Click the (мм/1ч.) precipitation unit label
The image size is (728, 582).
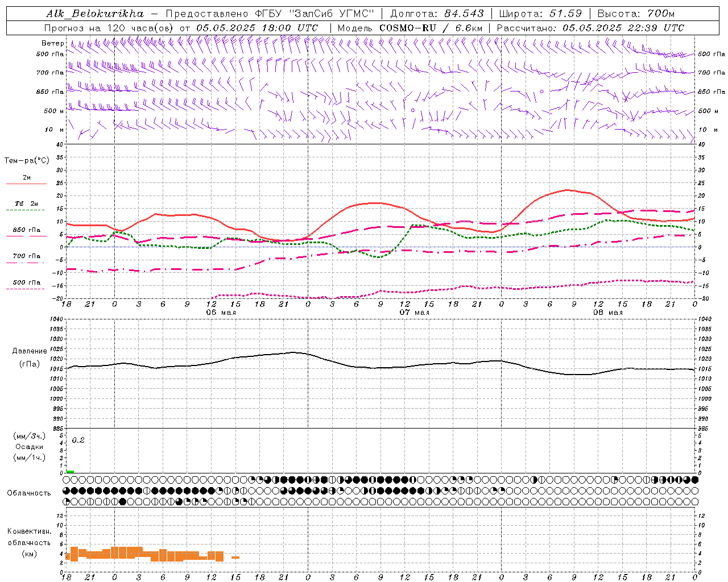coord(29,458)
